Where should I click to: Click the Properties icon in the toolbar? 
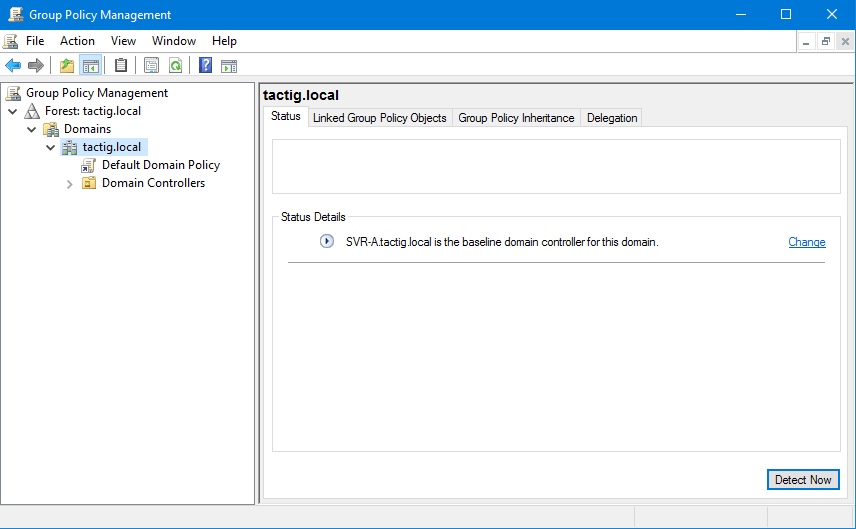tap(151, 66)
